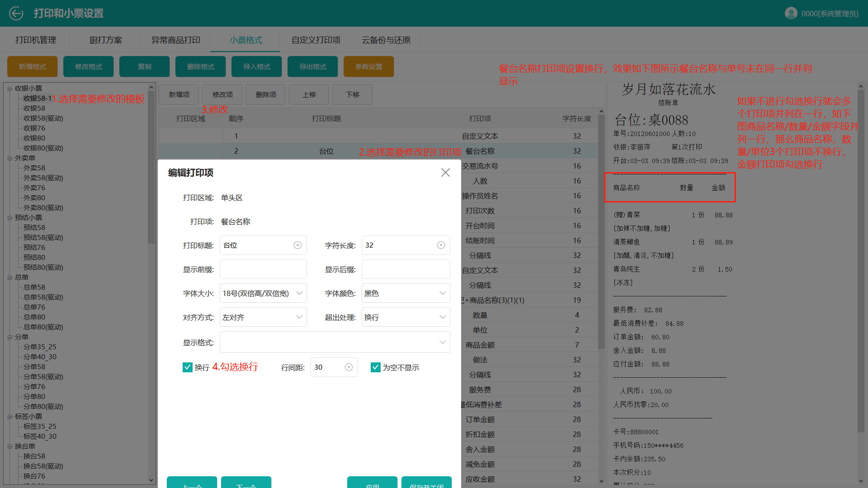Clear the 打印标题 field with its clear icon
The image size is (868, 488).
pos(297,245)
